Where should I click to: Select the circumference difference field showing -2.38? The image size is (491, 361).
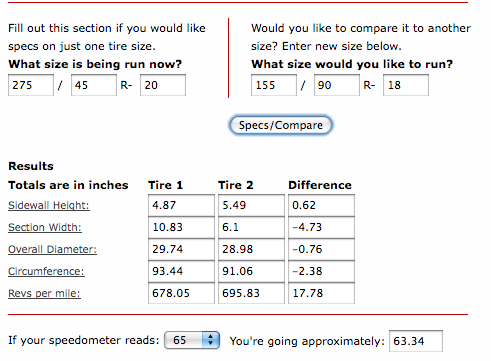coord(321,271)
